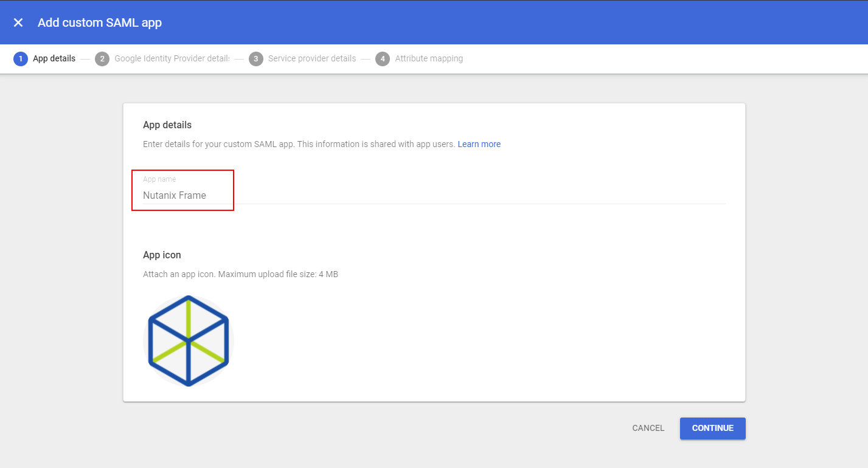Screen dimensions: 868x468
Task: Click the 'Add custom SAML app' title
Action: pos(100,22)
